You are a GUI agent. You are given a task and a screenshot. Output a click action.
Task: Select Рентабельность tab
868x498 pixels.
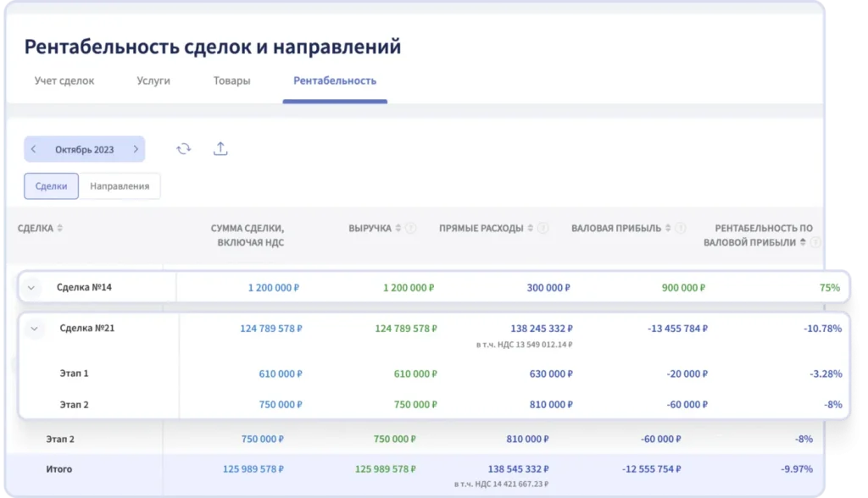tap(335, 80)
